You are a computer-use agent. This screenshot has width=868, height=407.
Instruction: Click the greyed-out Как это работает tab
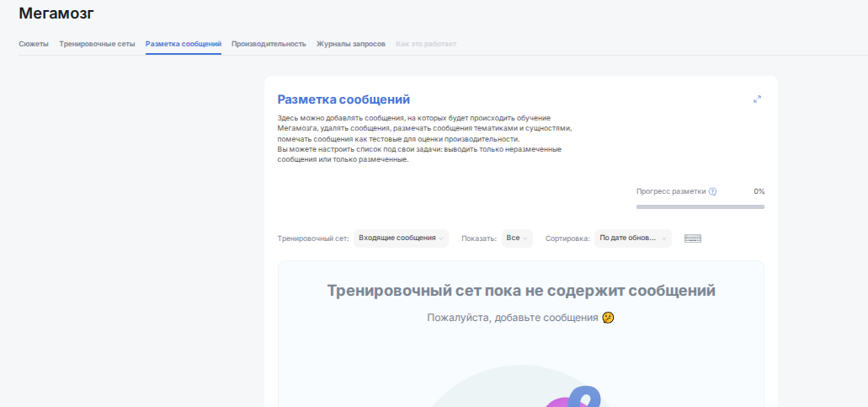point(426,44)
